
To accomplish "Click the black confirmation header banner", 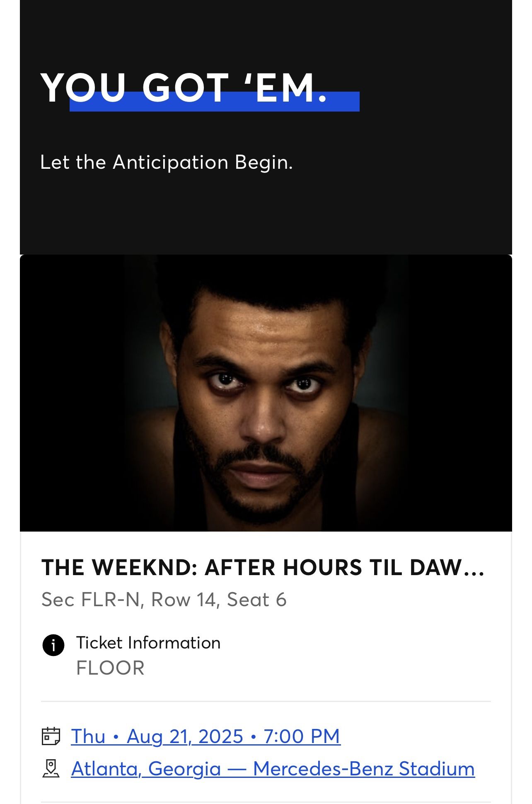I will point(266,127).
